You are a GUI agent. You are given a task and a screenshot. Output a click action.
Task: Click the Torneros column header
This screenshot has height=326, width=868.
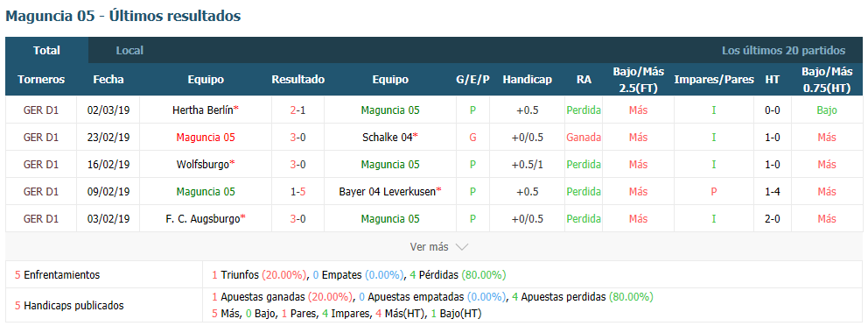pos(41,80)
